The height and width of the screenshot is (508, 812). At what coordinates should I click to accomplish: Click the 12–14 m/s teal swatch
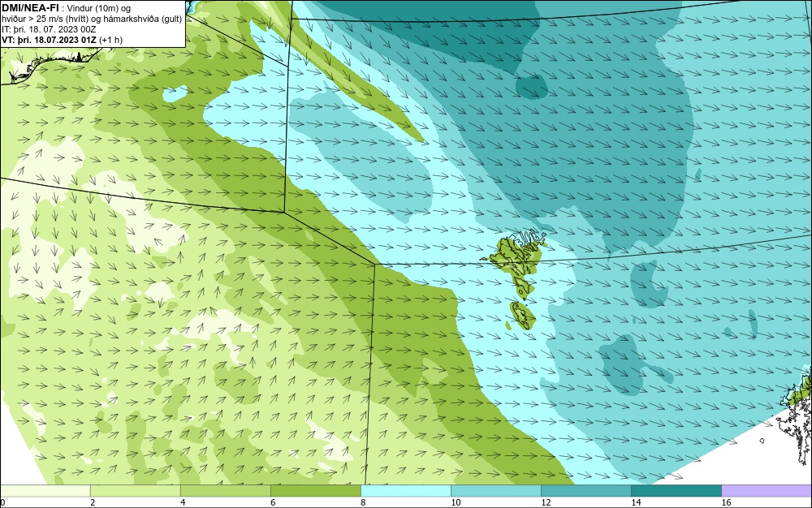tap(585, 490)
